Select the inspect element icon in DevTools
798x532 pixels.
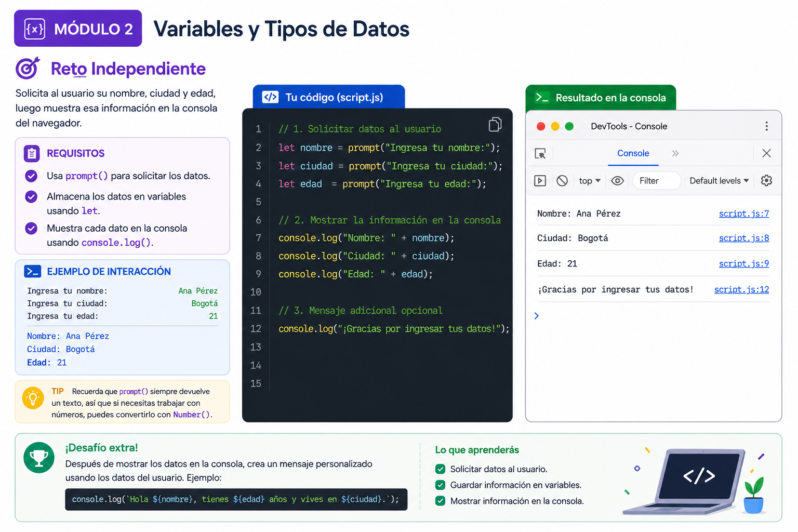coord(540,153)
